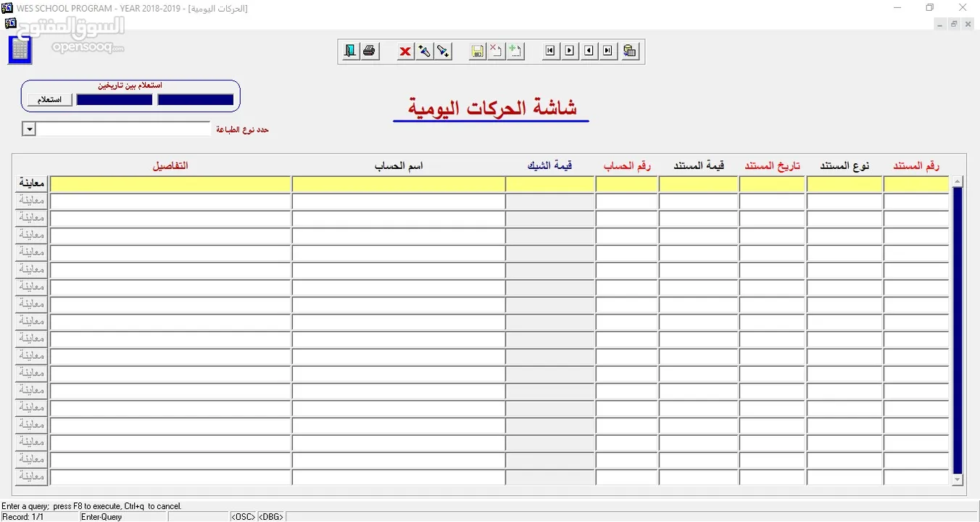The height and width of the screenshot is (522, 980).
Task: Click التفاصيل cell in yellow row
Action: [x=170, y=184]
